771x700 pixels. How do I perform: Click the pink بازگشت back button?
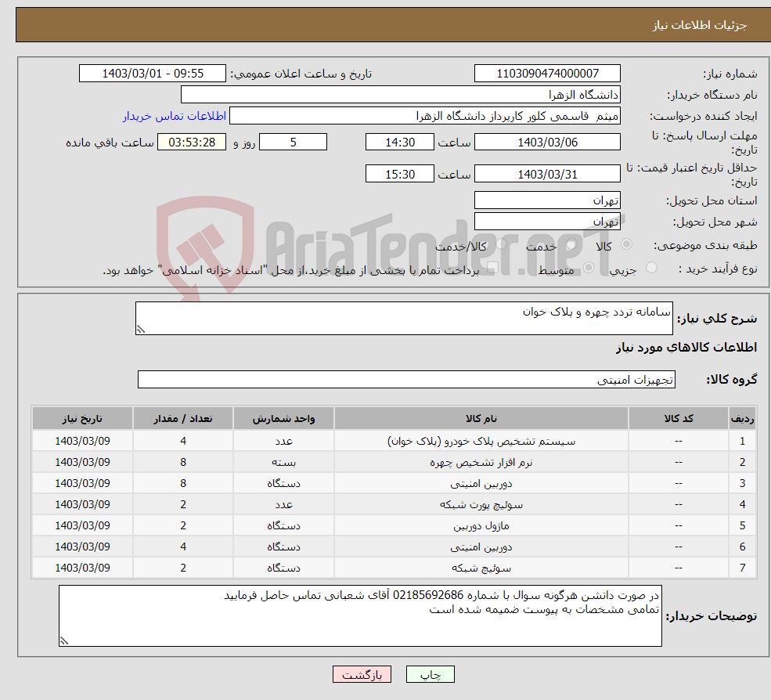[x=362, y=674]
